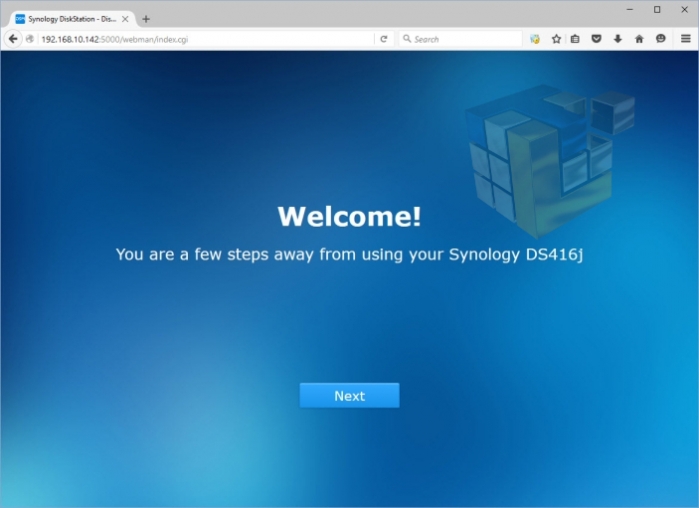Open the Firefox hamburger menu

(686, 39)
